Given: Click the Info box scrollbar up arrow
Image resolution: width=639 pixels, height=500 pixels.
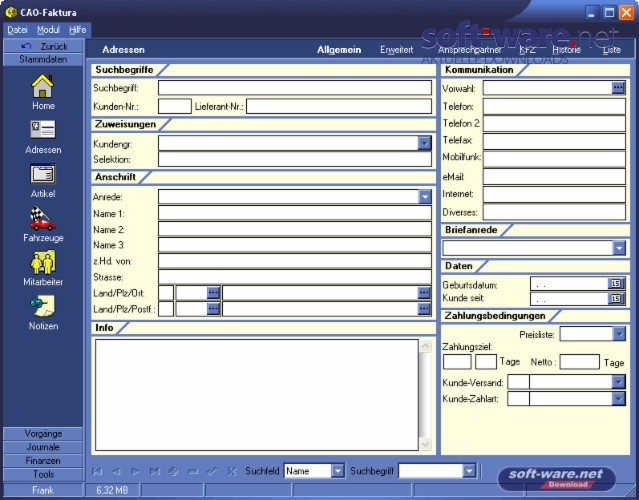Looking at the screenshot, I should [425, 346].
